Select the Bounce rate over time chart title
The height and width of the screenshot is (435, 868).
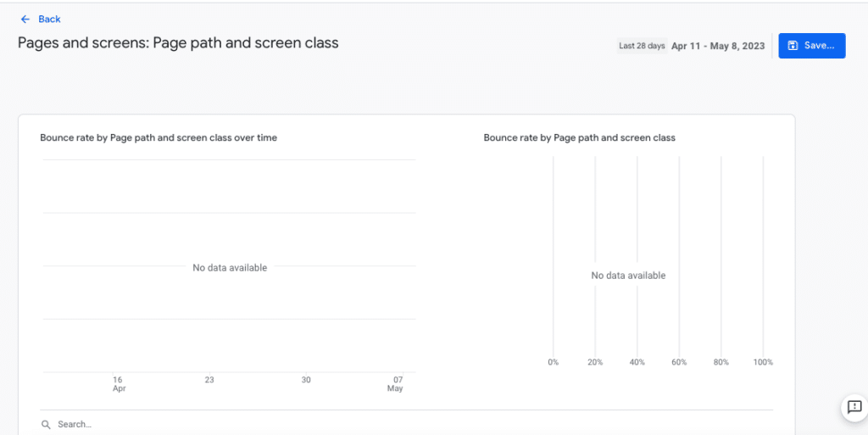(x=159, y=137)
